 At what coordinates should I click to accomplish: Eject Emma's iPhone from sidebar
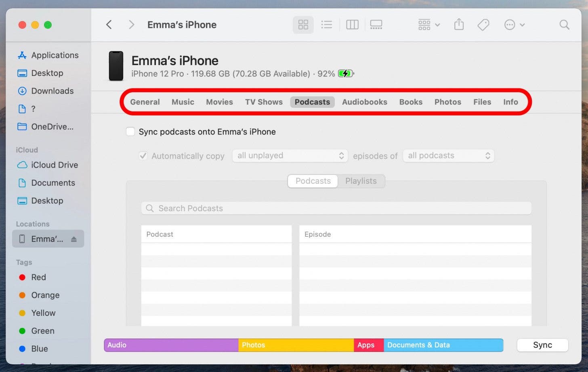pyautogui.click(x=74, y=239)
